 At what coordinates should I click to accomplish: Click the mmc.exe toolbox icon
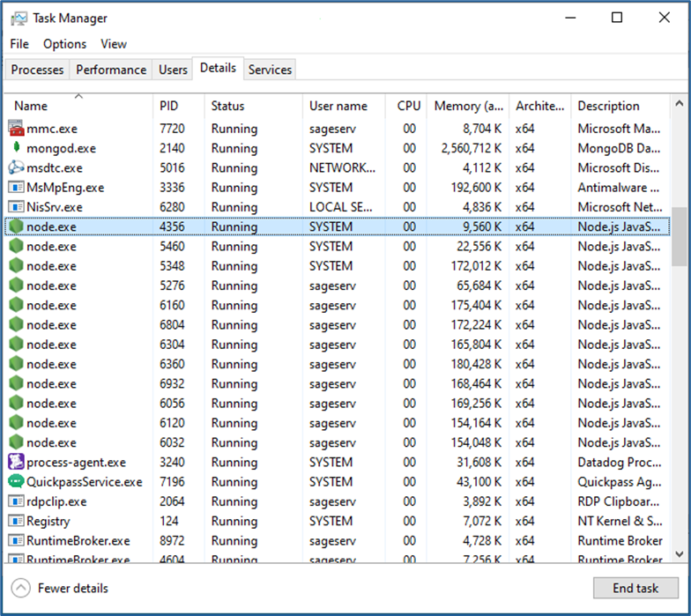pos(16,129)
